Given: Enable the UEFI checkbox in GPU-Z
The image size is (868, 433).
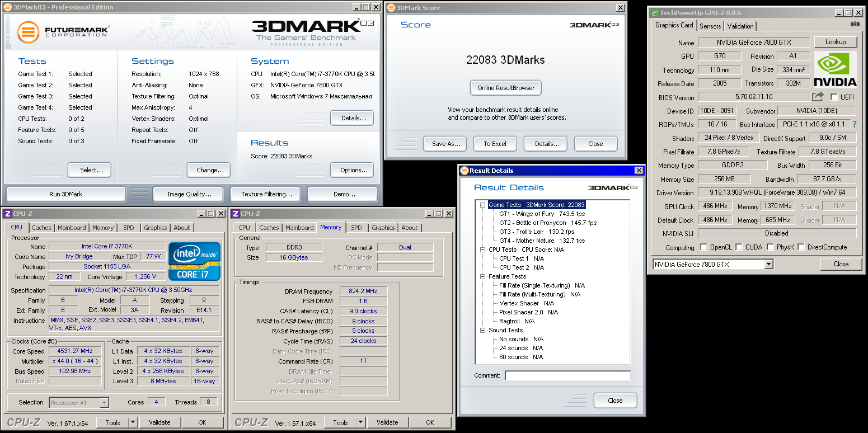Looking at the screenshot, I should coord(834,97).
